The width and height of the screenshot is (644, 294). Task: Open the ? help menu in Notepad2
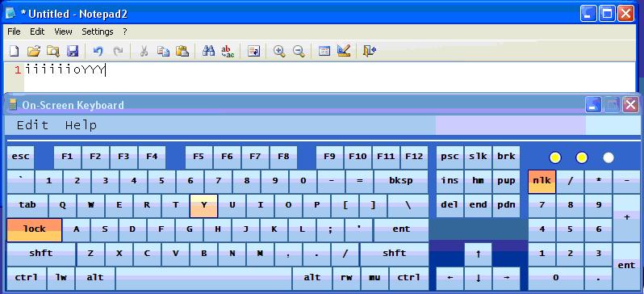click(125, 31)
